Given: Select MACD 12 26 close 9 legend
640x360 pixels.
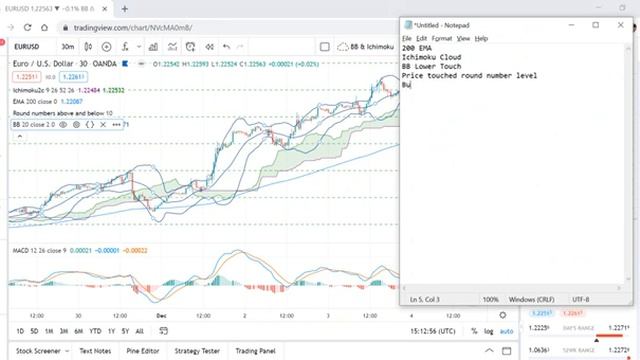Looking at the screenshot, I should coord(40,251).
